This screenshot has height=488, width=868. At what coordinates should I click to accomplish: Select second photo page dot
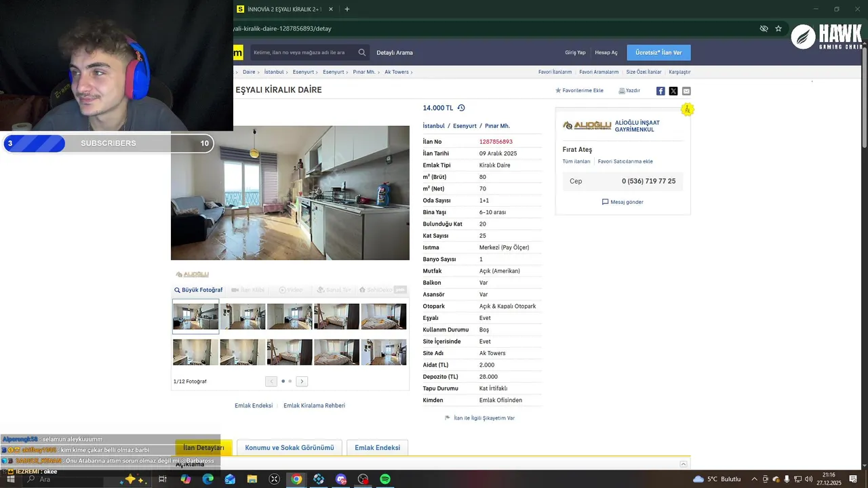point(290,382)
